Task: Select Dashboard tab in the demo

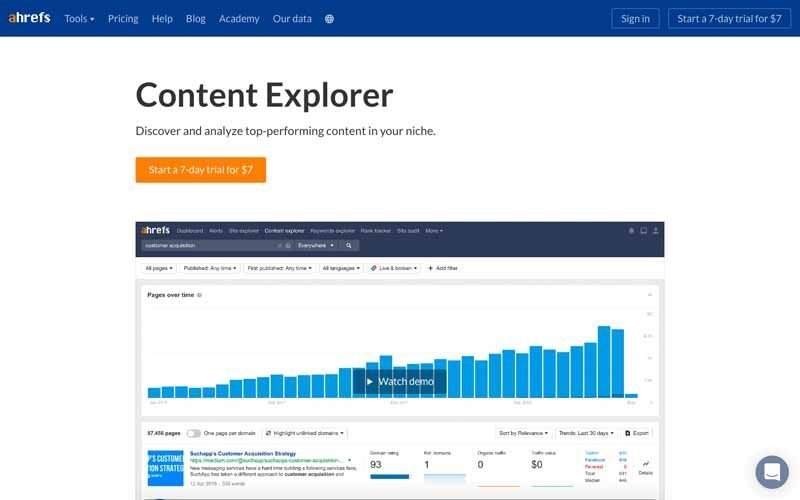Action: 190,231
